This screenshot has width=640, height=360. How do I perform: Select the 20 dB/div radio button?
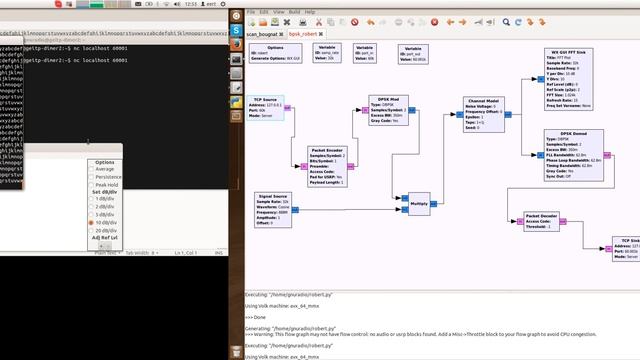pyautogui.click(x=91, y=231)
